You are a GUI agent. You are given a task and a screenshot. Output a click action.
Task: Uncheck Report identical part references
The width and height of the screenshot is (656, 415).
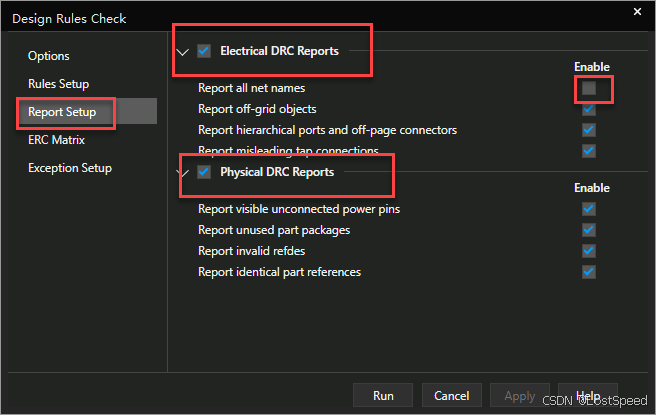click(x=589, y=272)
